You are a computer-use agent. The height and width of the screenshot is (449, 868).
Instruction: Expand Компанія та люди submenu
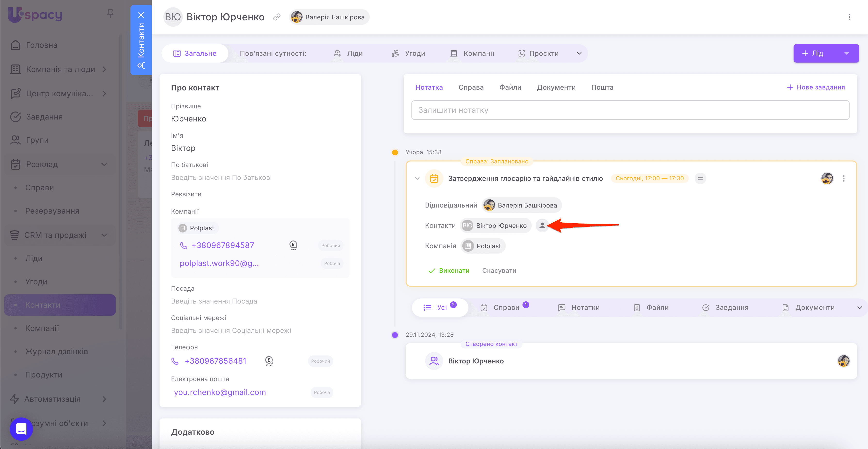pos(105,69)
